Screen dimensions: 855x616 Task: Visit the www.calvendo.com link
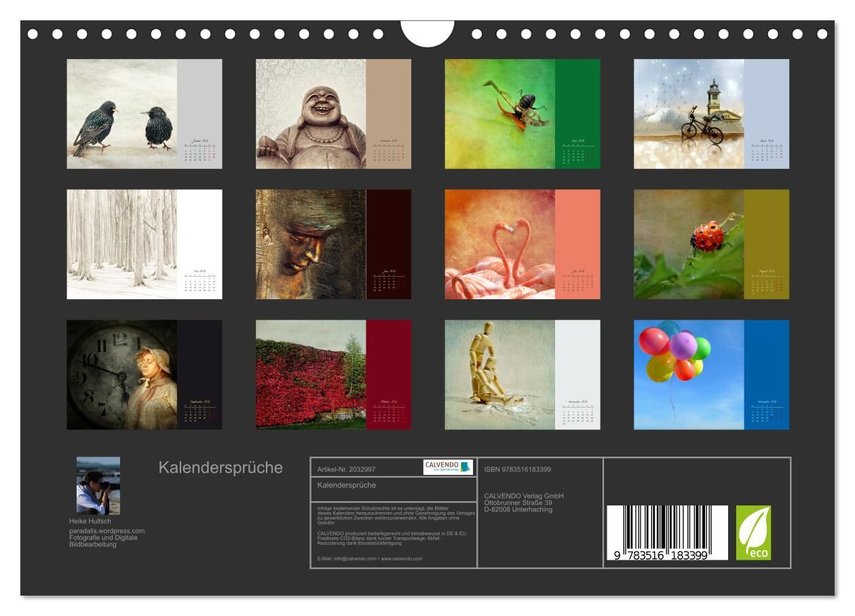point(401,558)
